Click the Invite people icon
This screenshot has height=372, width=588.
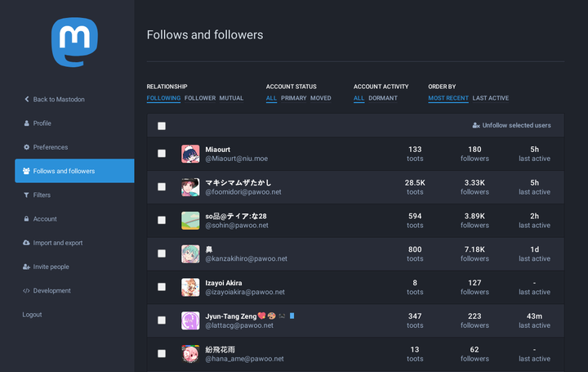tap(27, 267)
